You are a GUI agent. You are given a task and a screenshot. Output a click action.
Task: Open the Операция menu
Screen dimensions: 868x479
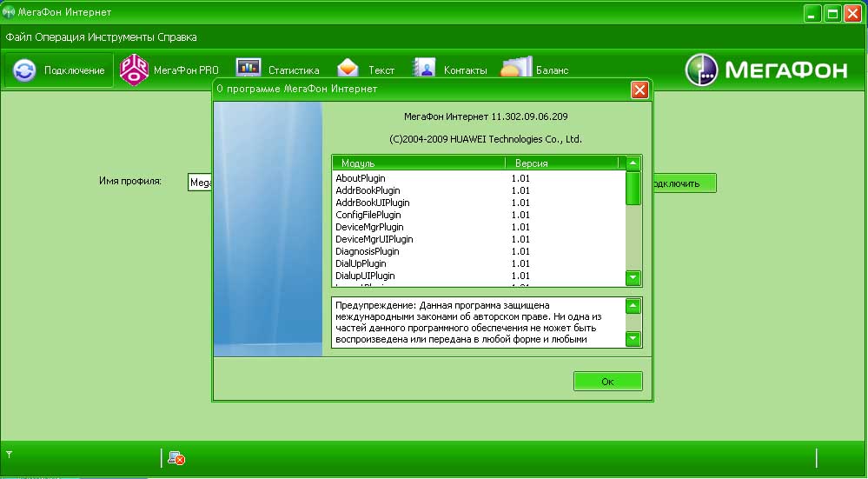click(x=60, y=37)
